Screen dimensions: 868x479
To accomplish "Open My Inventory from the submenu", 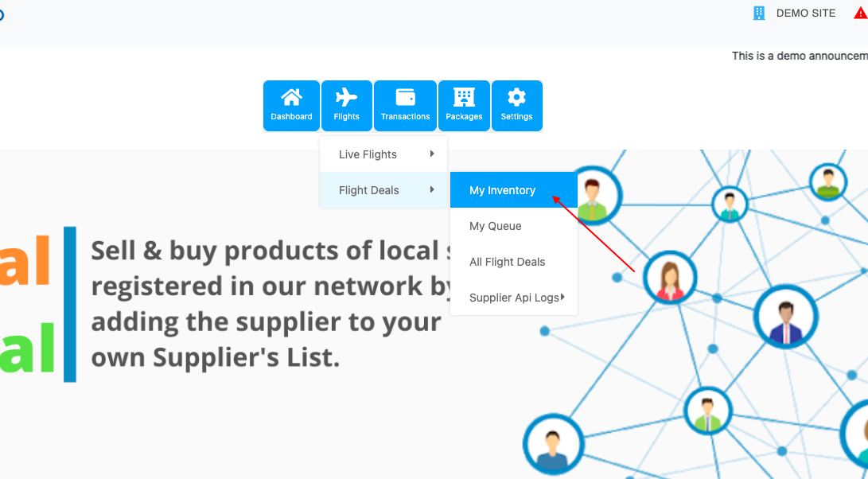I will click(502, 190).
